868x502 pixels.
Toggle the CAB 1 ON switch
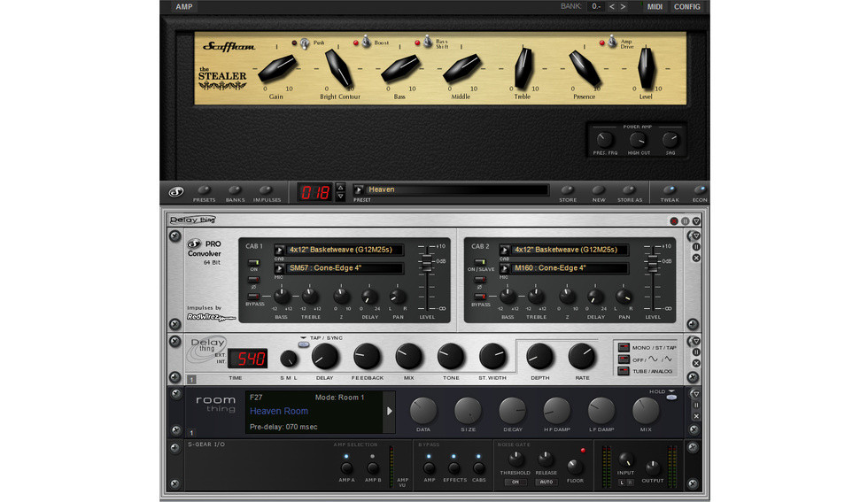[x=253, y=262]
